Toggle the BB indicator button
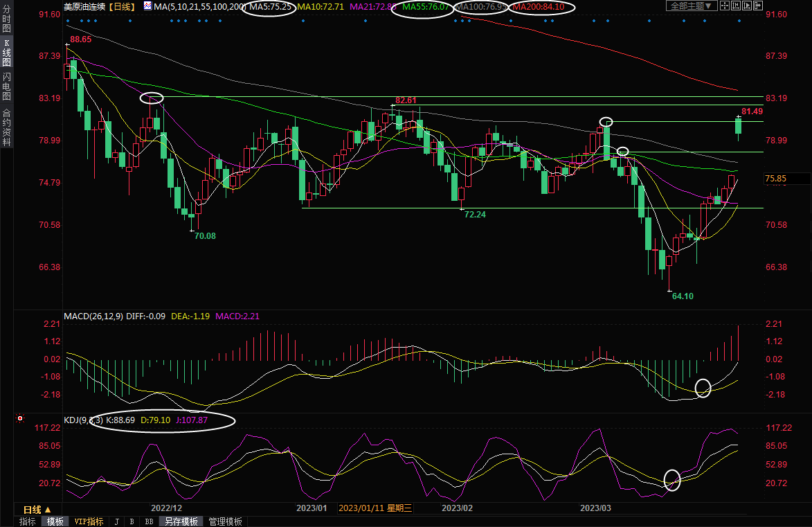 tap(149, 521)
